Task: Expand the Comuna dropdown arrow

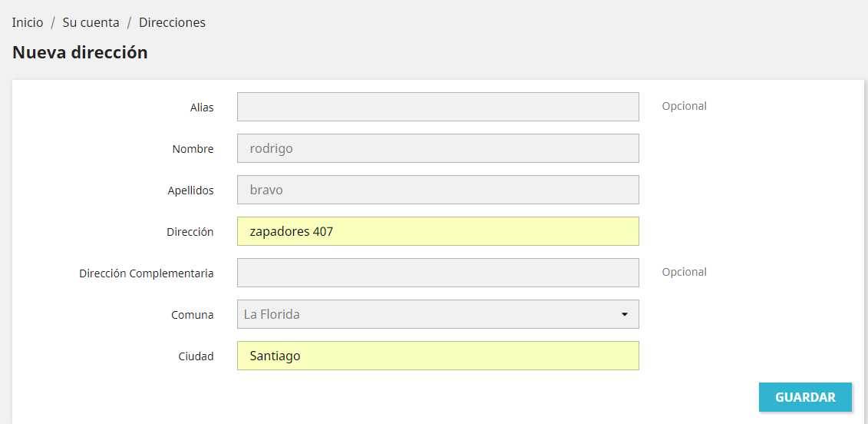Action: pos(624,314)
